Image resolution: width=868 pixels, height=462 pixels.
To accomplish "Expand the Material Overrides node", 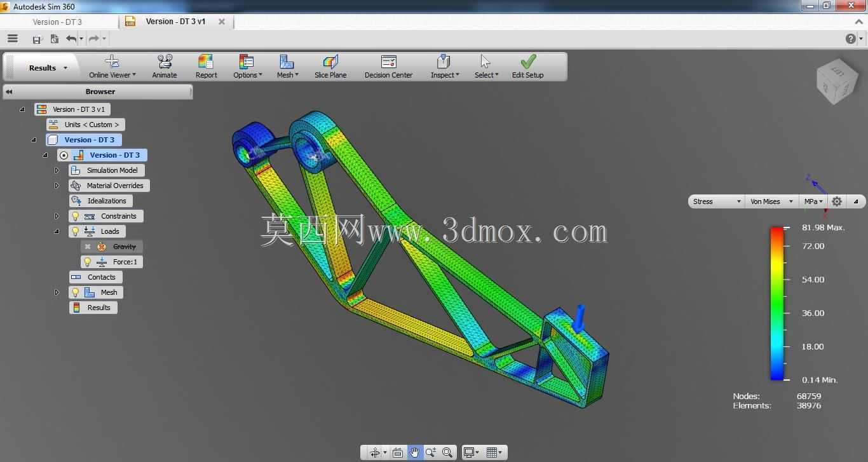I will 57,186.
